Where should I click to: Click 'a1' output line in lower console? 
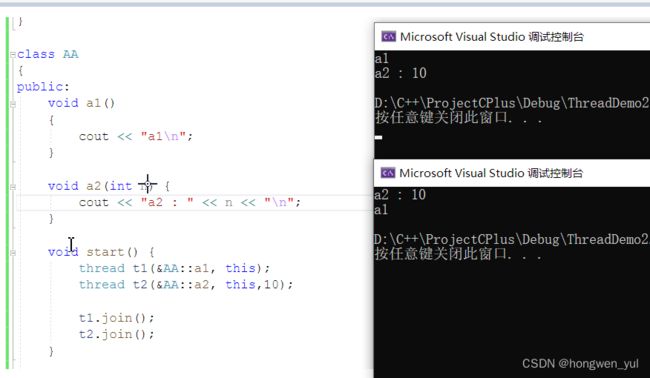pos(381,210)
